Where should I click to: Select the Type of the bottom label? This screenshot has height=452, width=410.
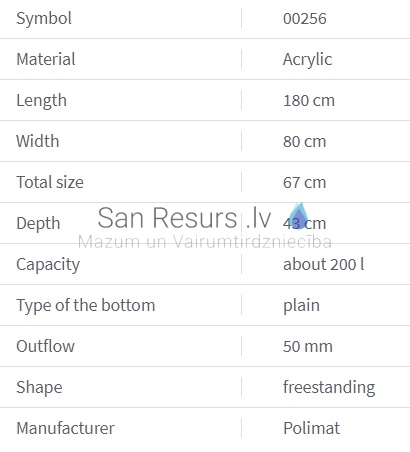[86, 306]
